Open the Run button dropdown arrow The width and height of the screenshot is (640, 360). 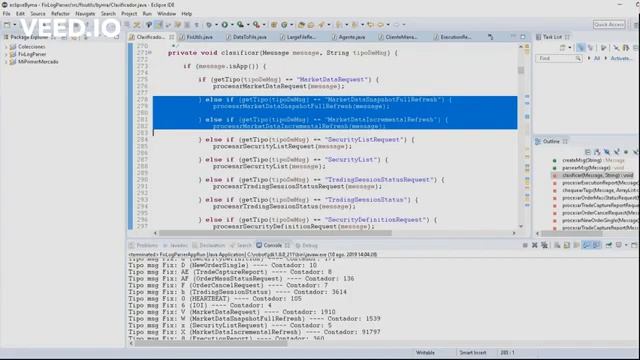(x=232, y=24)
